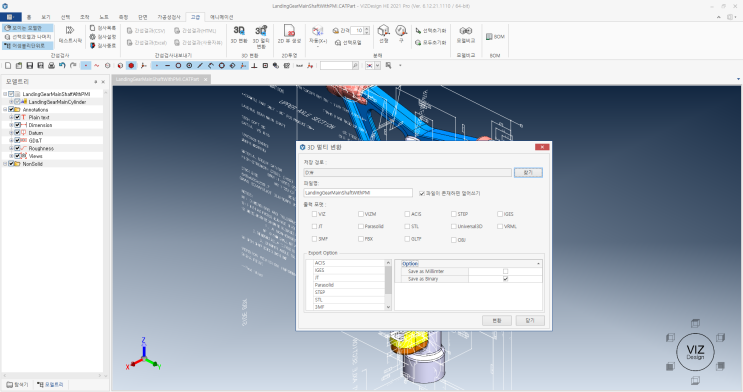Click the reset selection (선택초기화) ribbon button
The height and width of the screenshot is (392, 743).
431,30
